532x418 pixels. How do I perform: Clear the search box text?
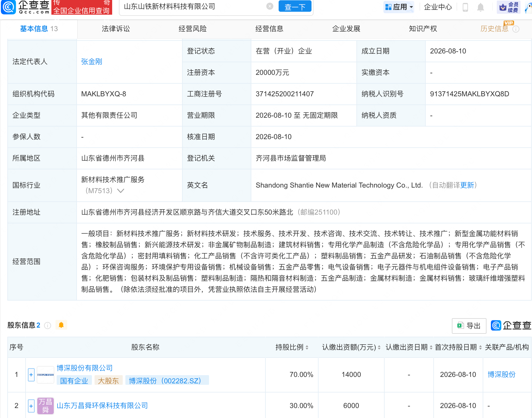270,6
